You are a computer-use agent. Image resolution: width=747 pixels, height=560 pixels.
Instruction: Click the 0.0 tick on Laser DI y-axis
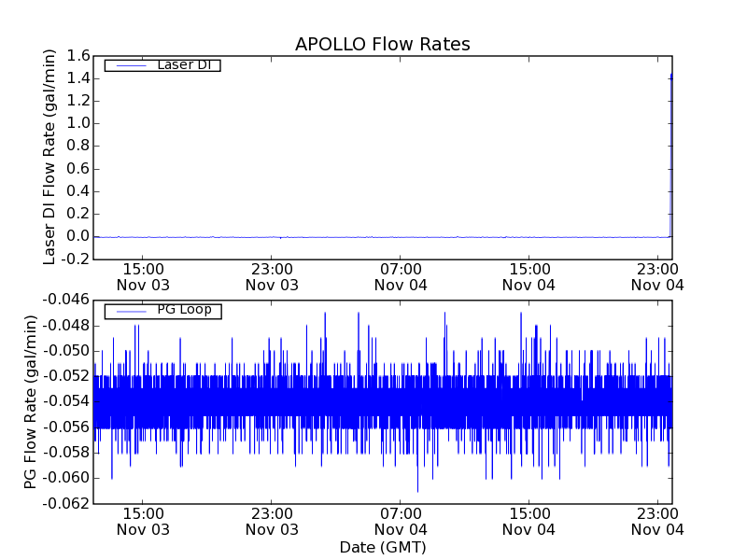point(78,236)
